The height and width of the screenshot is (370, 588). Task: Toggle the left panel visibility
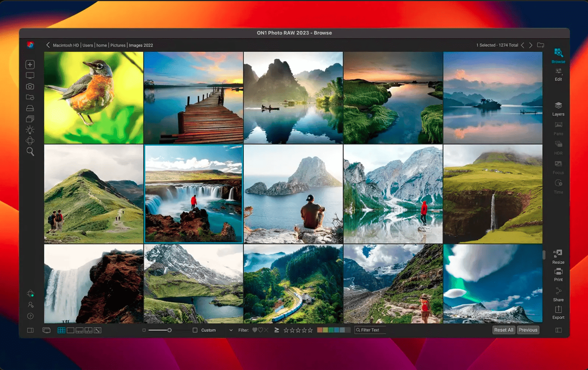tap(30, 330)
